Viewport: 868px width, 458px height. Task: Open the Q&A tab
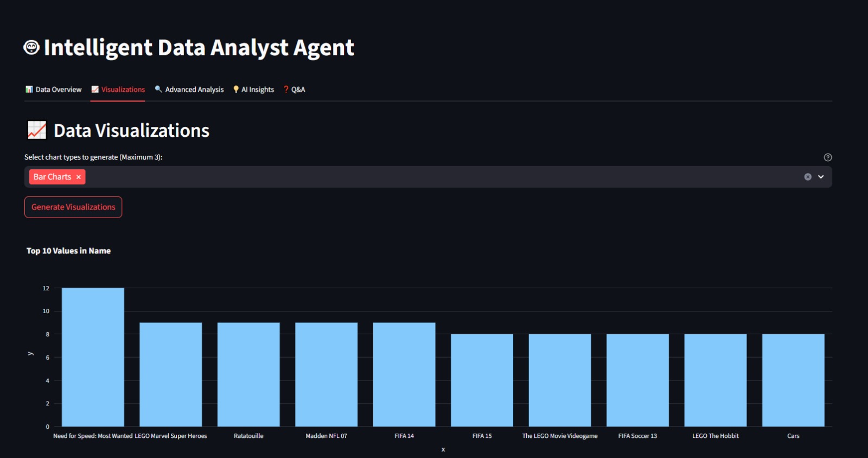[x=294, y=90]
